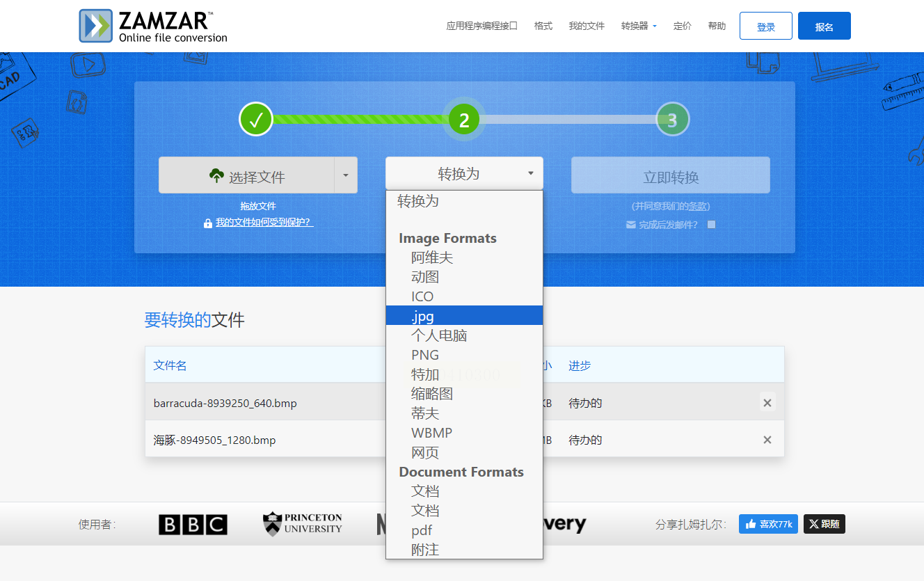Click the Princeton University logo
This screenshot has width=924, height=581.
303,524
